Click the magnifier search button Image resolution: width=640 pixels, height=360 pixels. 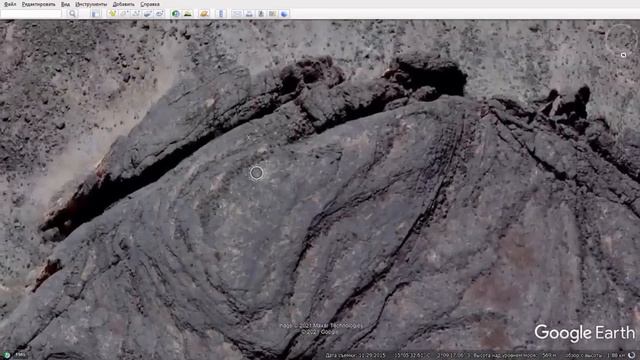pyautogui.click(x=72, y=13)
